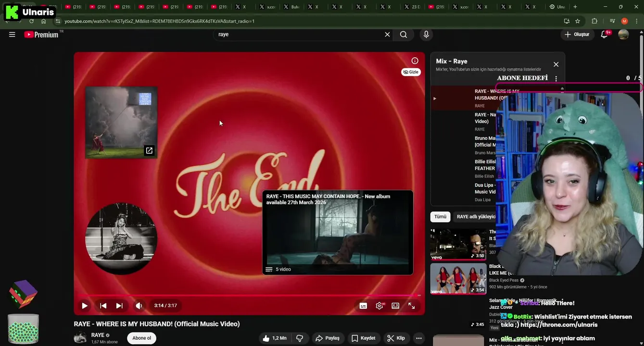Image resolution: width=644 pixels, height=346 pixels.
Task: Skip to previous video in player
Action: pyautogui.click(x=103, y=306)
